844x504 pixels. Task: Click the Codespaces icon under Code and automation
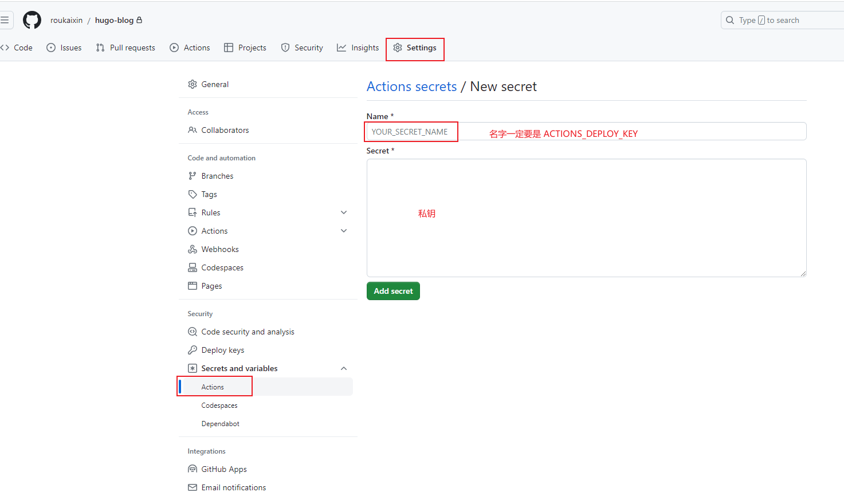point(193,267)
